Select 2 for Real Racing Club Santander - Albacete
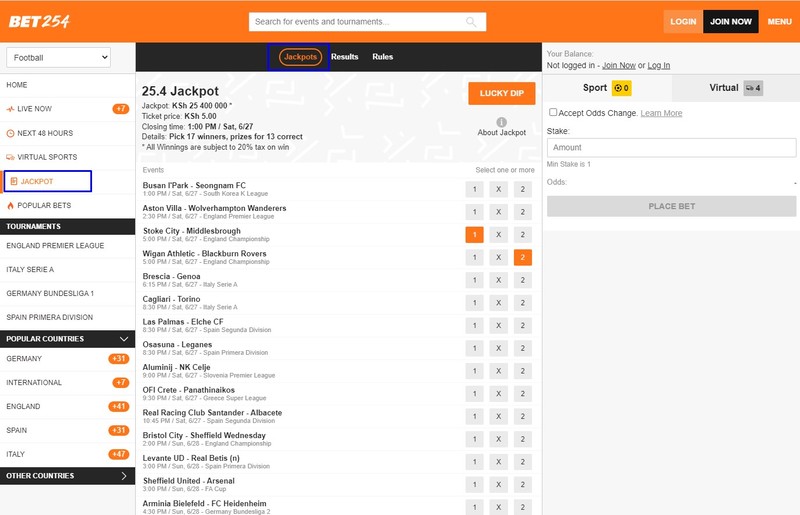The height and width of the screenshot is (515, 800). point(522,416)
